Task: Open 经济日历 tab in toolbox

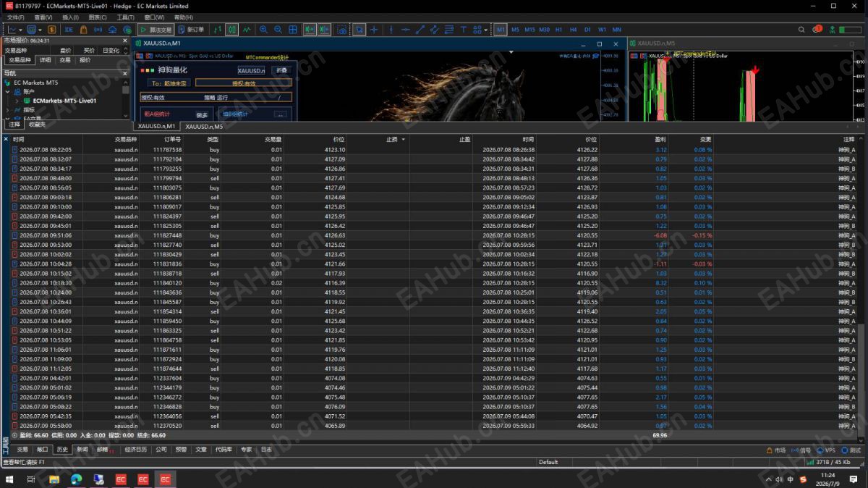Action: [135, 450]
